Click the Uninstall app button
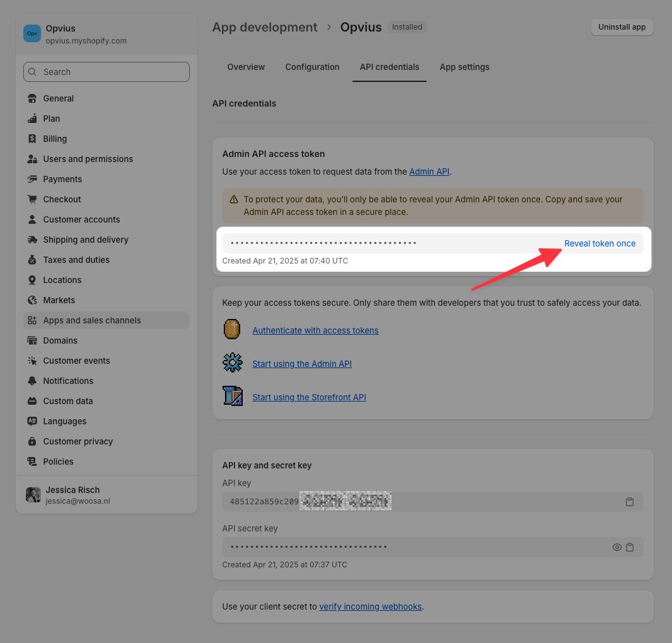 click(622, 27)
